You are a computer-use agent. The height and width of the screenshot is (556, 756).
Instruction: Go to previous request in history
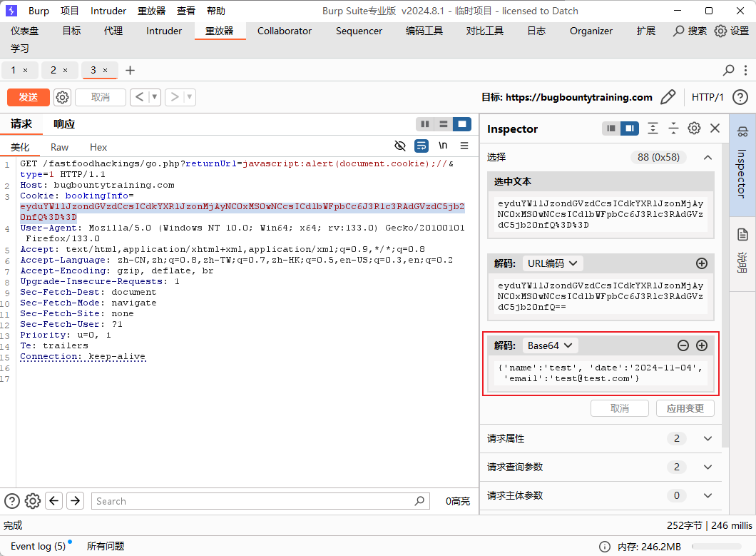pyautogui.click(x=139, y=97)
